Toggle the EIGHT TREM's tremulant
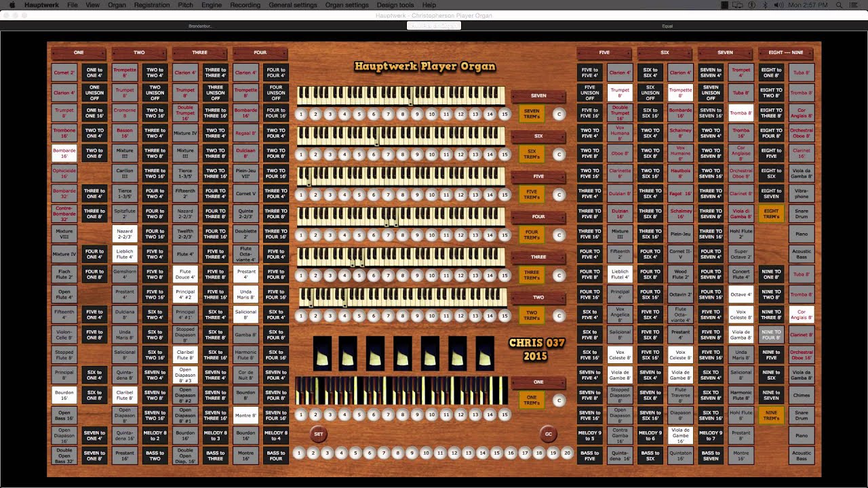 (771, 213)
